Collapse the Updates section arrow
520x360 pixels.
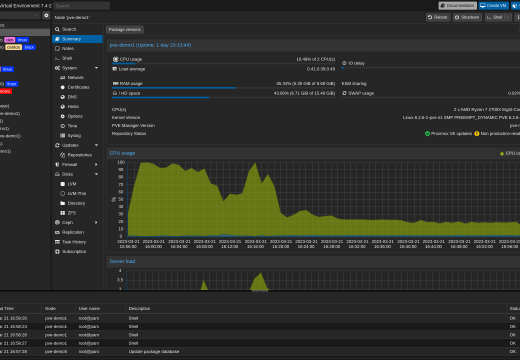coord(96,145)
